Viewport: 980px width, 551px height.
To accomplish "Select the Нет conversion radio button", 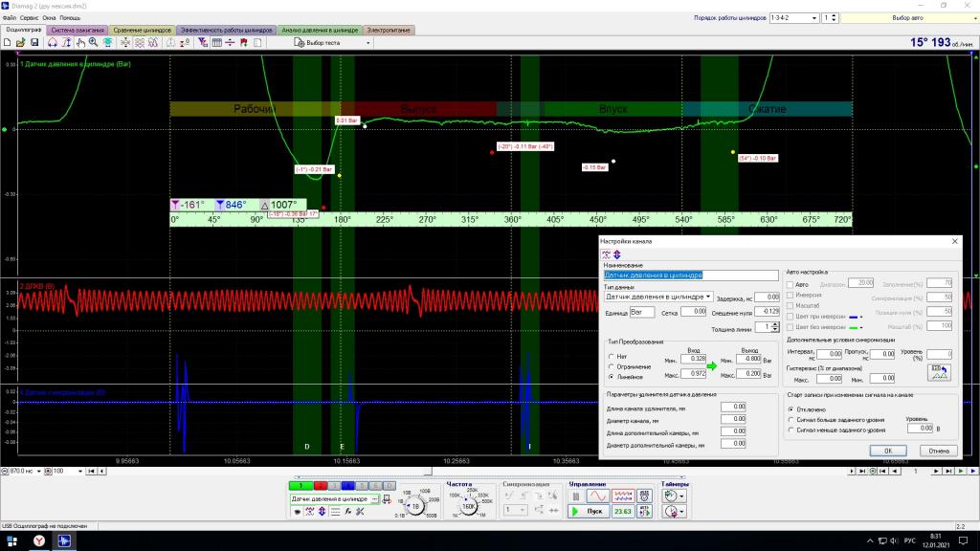I will point(612,356).
